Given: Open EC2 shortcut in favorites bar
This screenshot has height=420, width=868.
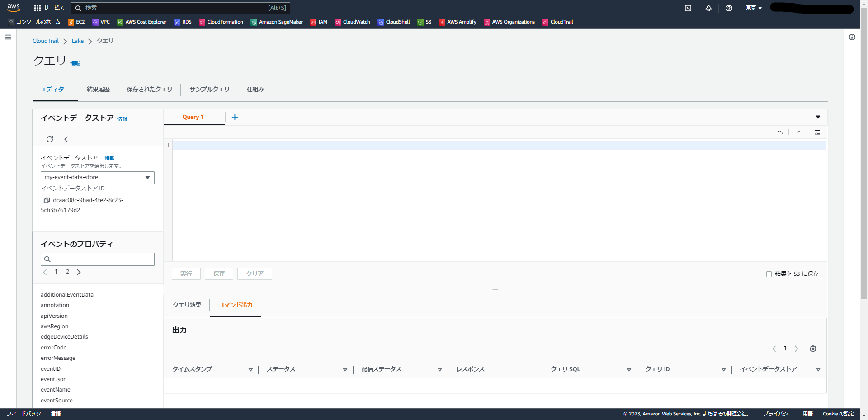Looking at the screenshot, I should pyautogui.click(x=76, y=22).
